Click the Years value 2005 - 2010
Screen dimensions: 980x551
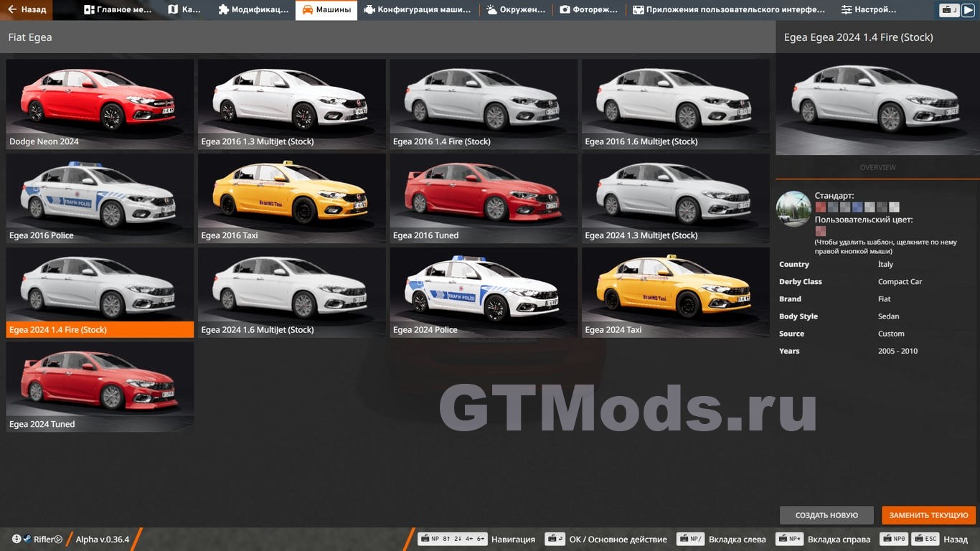(897, 351)
